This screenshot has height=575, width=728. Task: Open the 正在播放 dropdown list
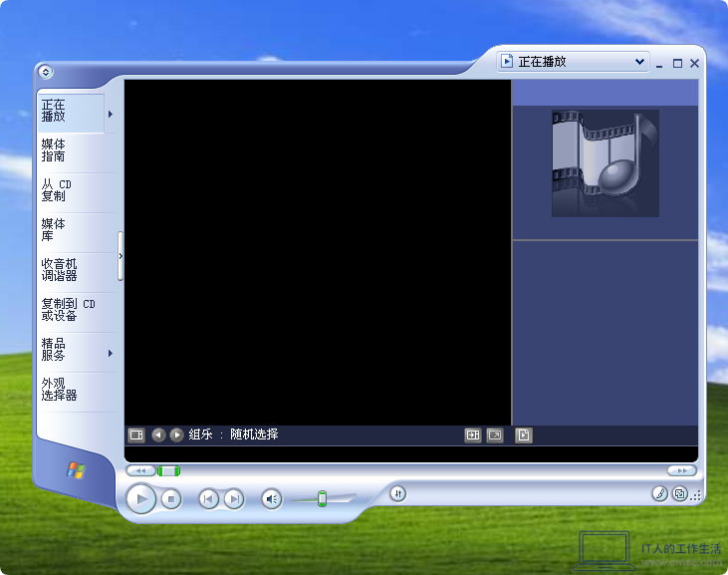574,62
